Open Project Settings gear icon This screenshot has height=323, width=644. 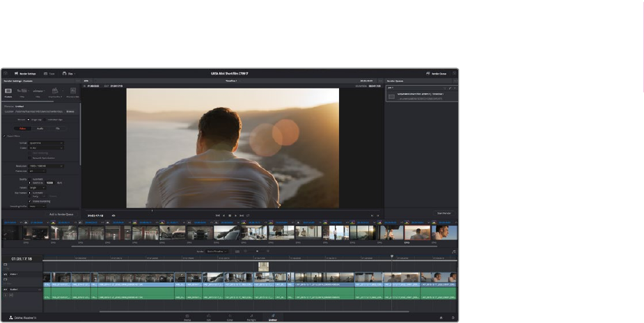pos(452,317)
